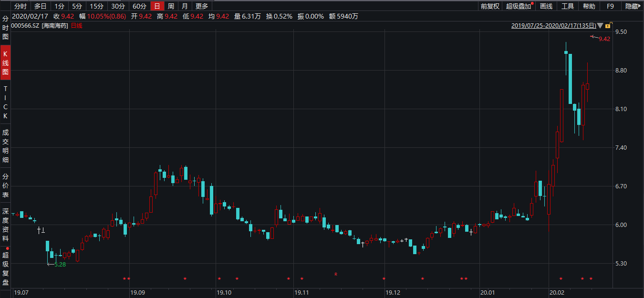
Task: Click the 20.01 date axis label
Action: pos(488,292)
